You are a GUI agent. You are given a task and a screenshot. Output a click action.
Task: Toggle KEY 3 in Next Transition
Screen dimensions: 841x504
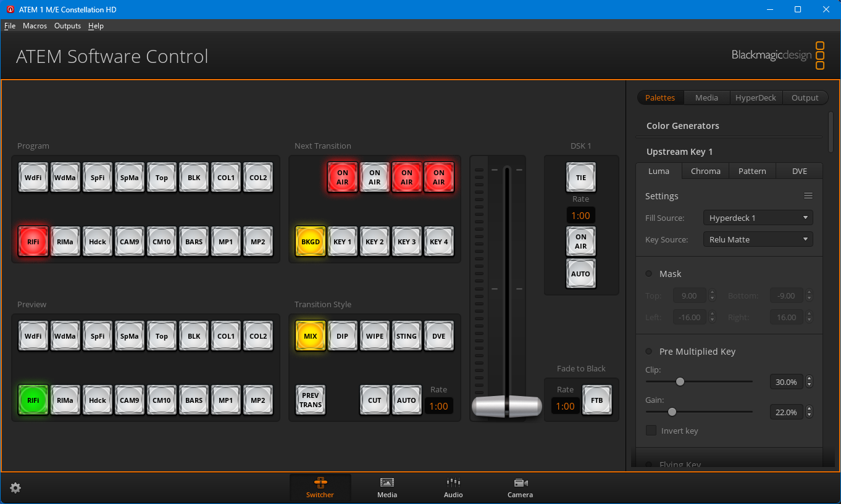click(407, 242)
